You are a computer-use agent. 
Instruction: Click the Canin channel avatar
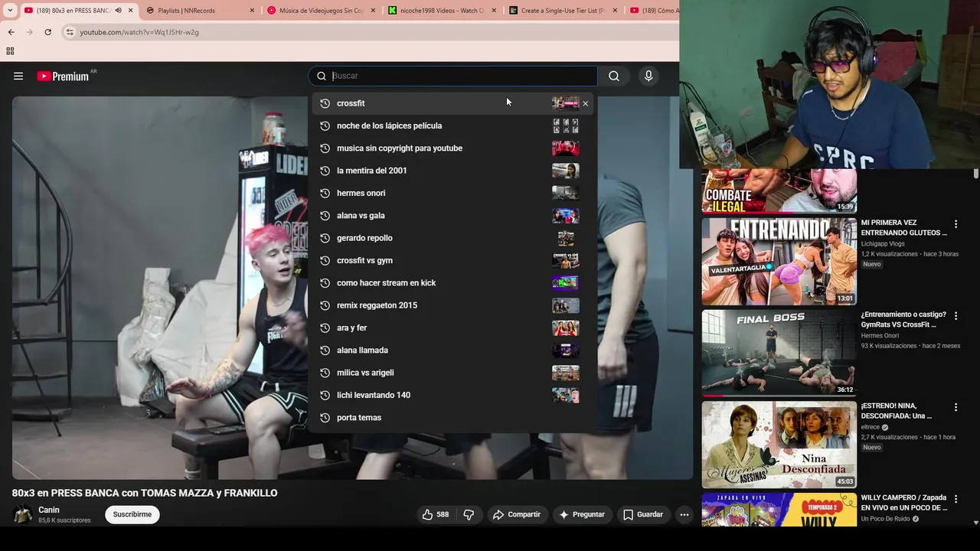[23, 514]
